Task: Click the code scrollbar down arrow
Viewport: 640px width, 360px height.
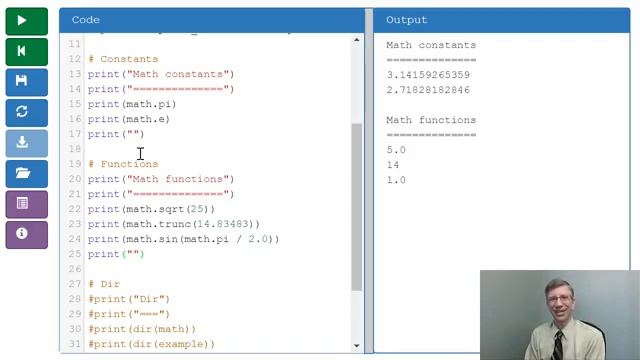Action: [357, 346]
